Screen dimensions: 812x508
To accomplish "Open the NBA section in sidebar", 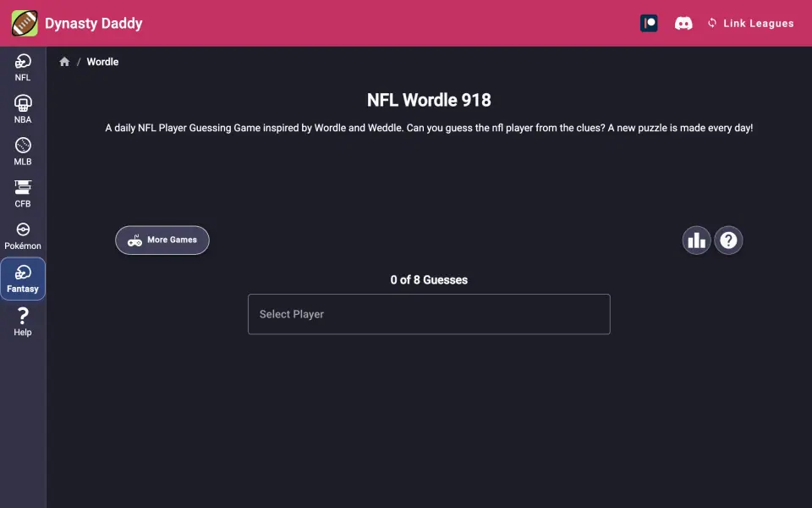I will pyautogui.click(x=23, y=109).
